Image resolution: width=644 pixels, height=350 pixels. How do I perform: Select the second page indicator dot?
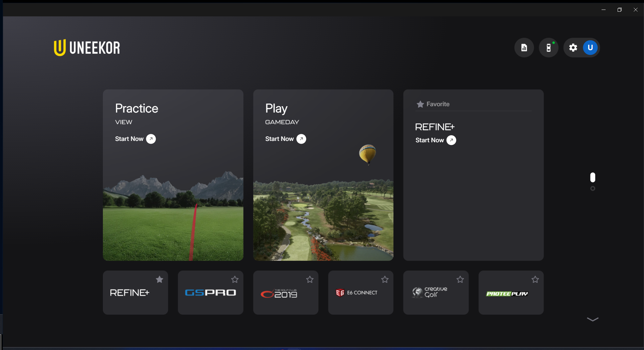coord(593,189)
